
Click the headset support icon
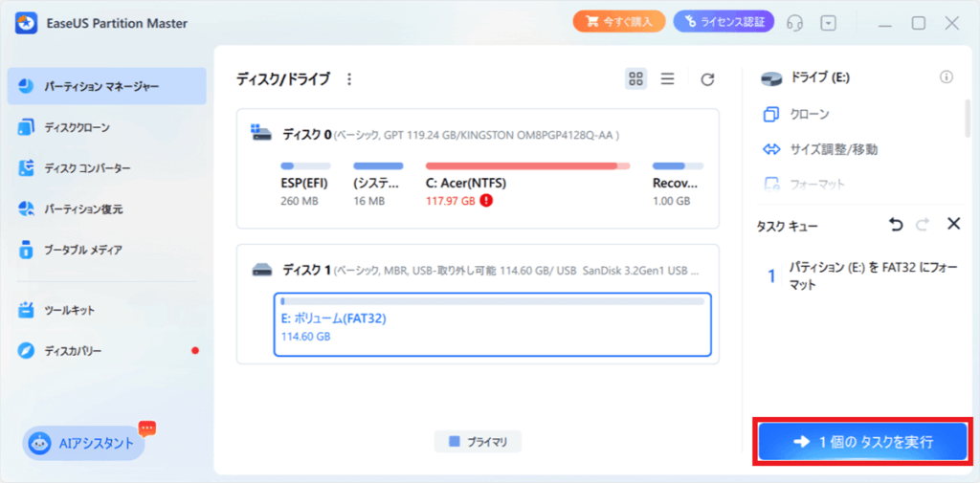[x=794, y=23]
